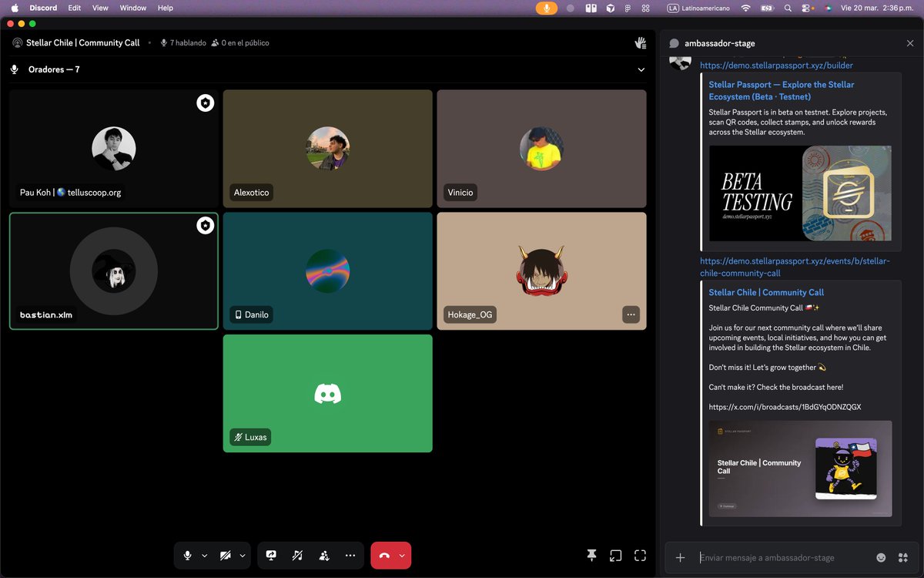
Task: Turn on the camera
Action: [226, 555]
